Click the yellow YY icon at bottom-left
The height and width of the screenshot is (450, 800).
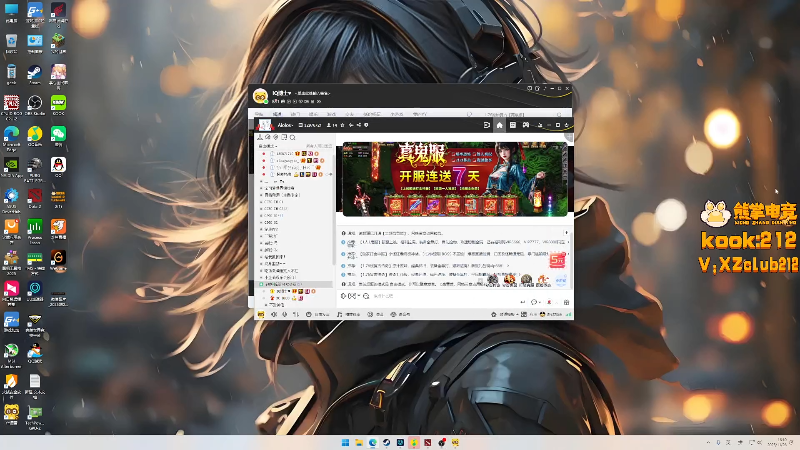[261, 314]
